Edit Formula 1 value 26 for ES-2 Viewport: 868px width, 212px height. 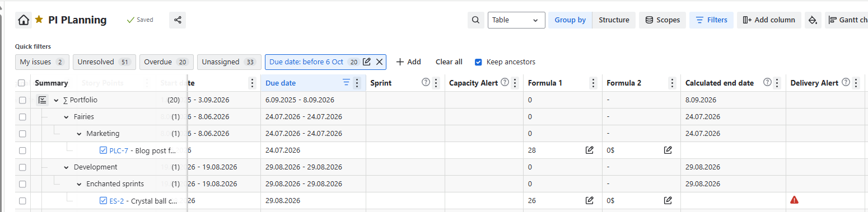click(x=589, y=200)
